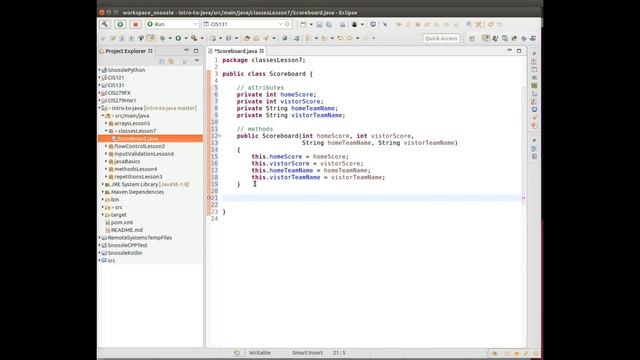Select the SnoozleKotlin project
The width and height of the screenshot is (640, 360).
coord(125,253)
